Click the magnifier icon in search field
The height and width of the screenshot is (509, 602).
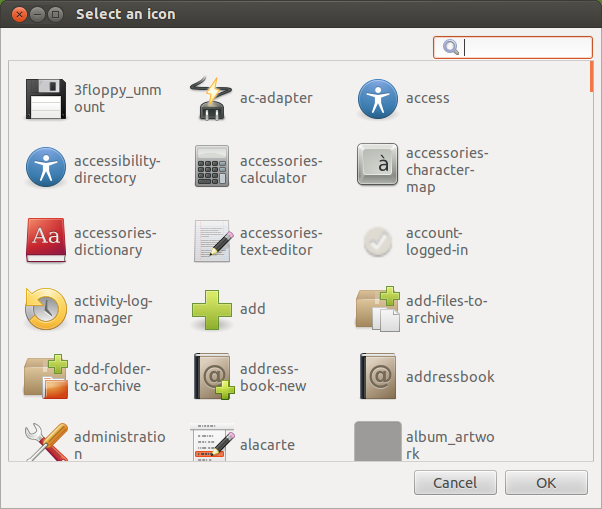(450, 48)
